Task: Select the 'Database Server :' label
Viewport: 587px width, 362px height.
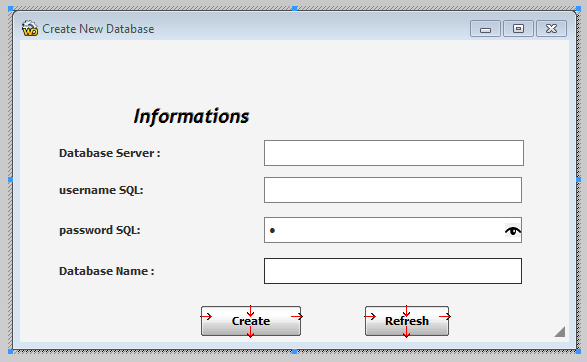Action: tap(110, 153)
